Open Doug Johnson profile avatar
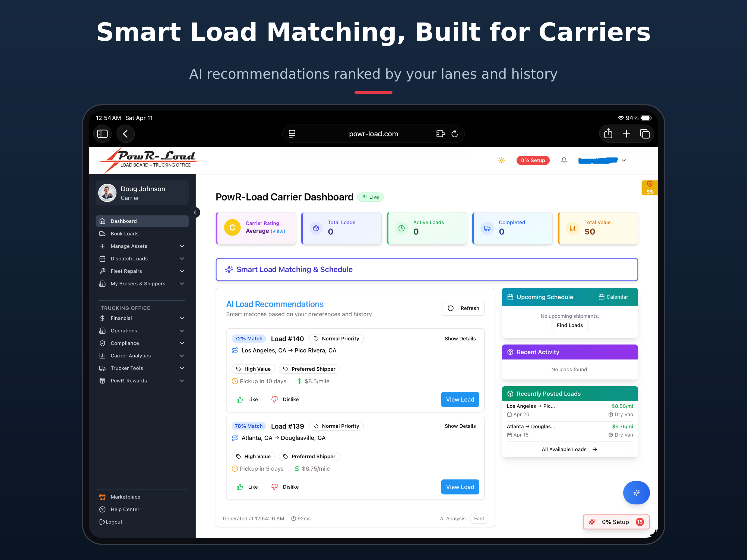The image size is (747, 560). [x=107, y=193]
